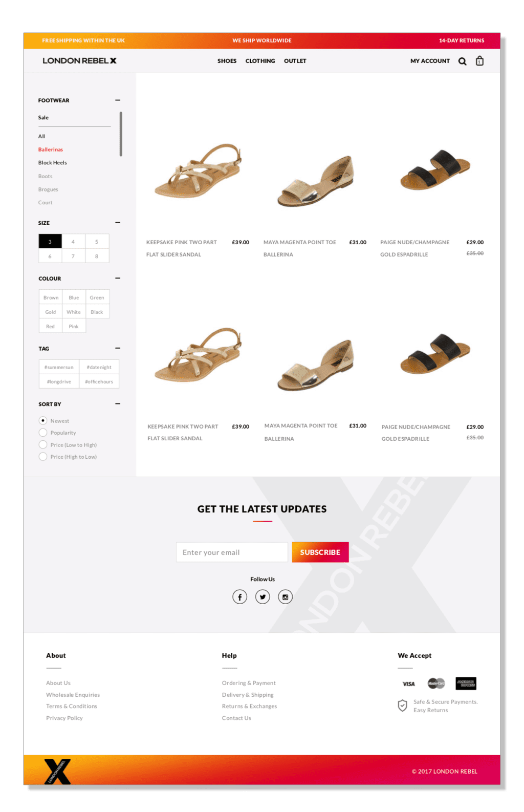Click the Enter your email field

click(232, 552)
